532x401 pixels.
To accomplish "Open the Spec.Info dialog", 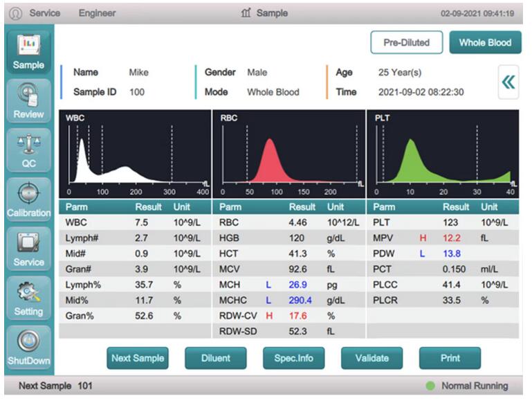I will 294,358.
